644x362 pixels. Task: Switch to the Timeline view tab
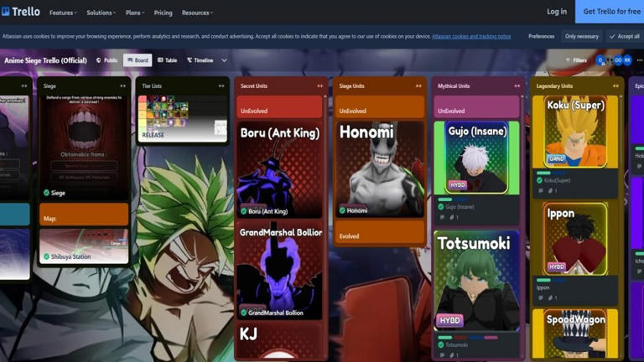coord(200,60)
